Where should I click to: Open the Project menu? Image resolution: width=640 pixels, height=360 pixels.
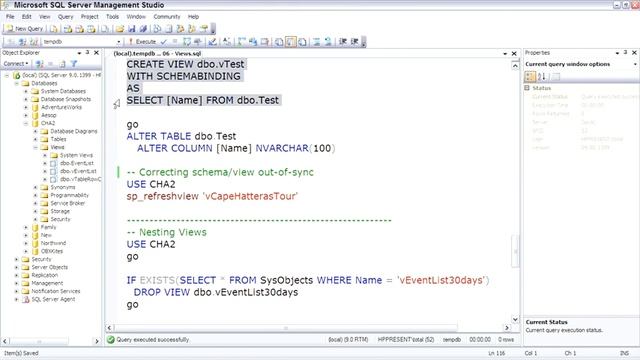pos(89,17)
